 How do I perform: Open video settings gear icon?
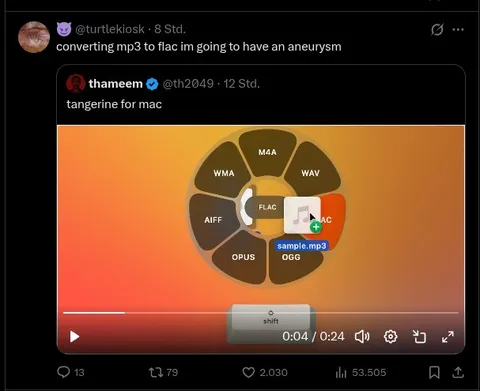click(x=390, y=337)
